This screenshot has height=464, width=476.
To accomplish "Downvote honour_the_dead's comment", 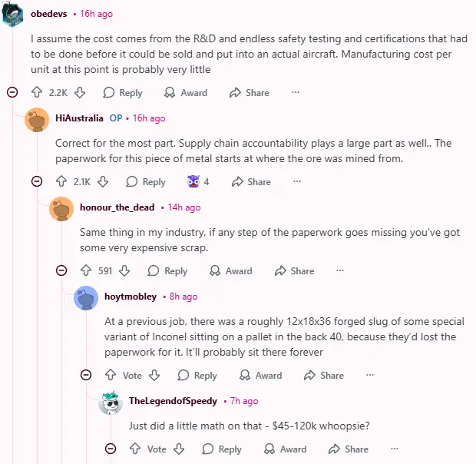I will click(125, 271).
